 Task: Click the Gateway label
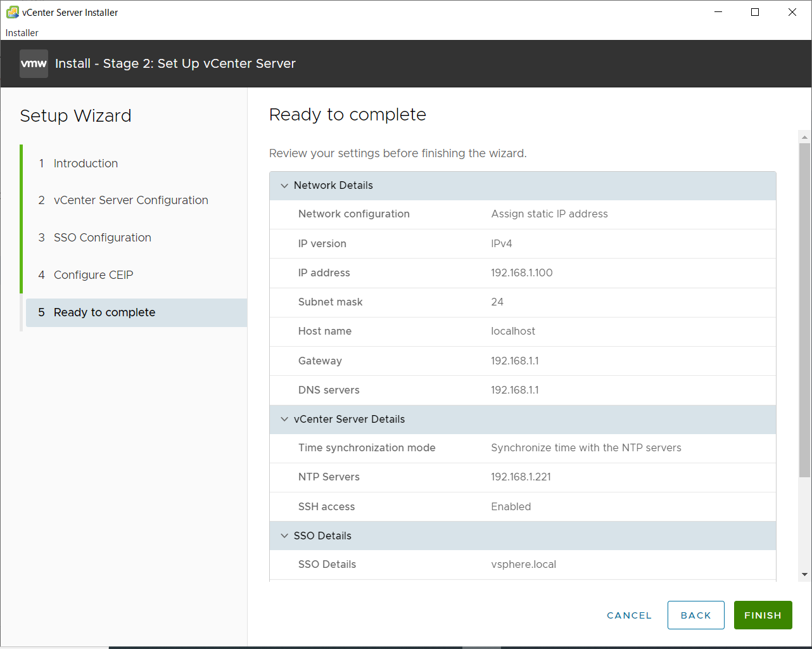pyautogui.click(x=320, y=361)
